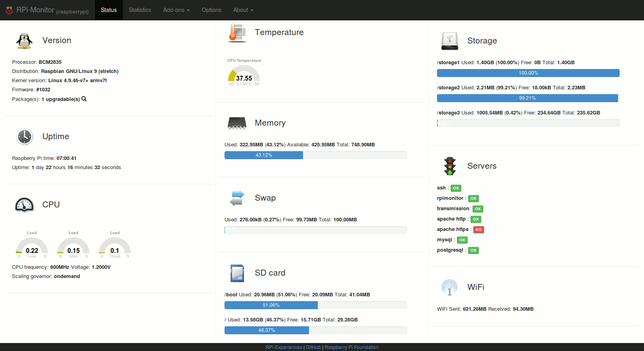
Task: Click the Firmware value #1032
Action: (x=43, y=90)
